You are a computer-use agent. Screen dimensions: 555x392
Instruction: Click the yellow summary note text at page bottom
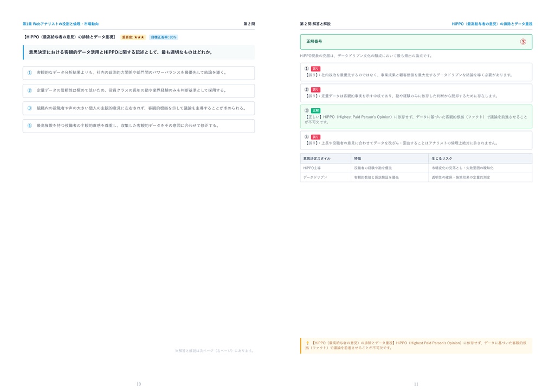click(x=416, y=345)
